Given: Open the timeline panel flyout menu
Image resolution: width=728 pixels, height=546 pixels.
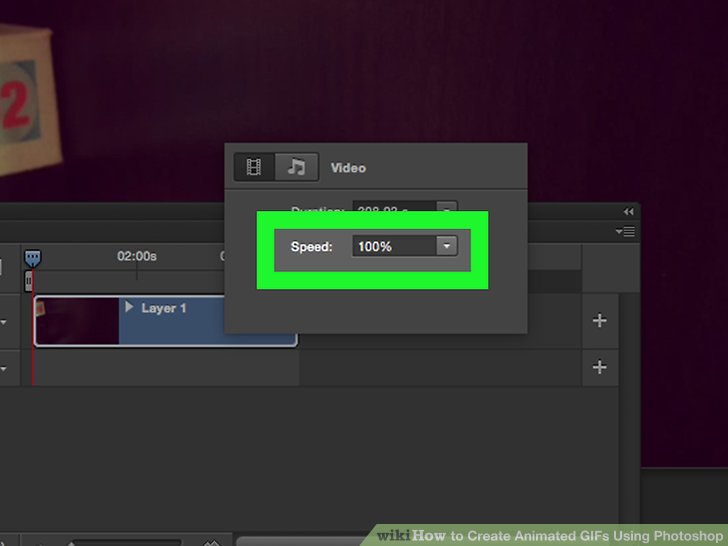Looking at the screenshot, I should (x=625, y=231).
